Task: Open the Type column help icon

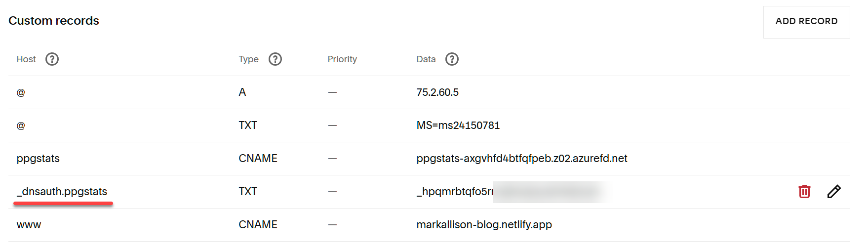Action: coord(275,59)
